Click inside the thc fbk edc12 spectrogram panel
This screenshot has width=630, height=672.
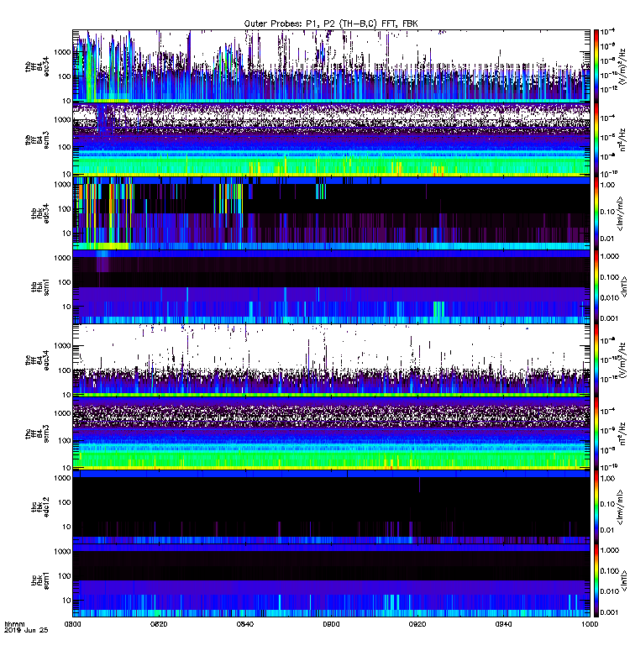point(331,507)
